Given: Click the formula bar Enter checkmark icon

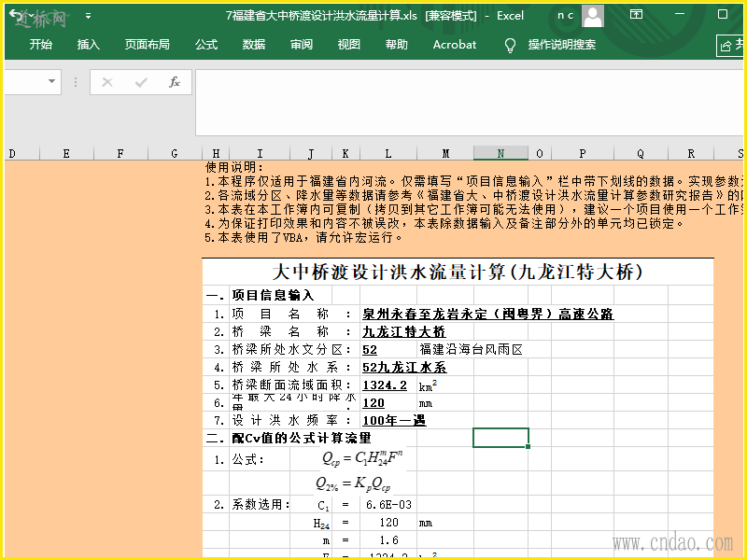Looking at the screenshot, I should coord(141,82).
